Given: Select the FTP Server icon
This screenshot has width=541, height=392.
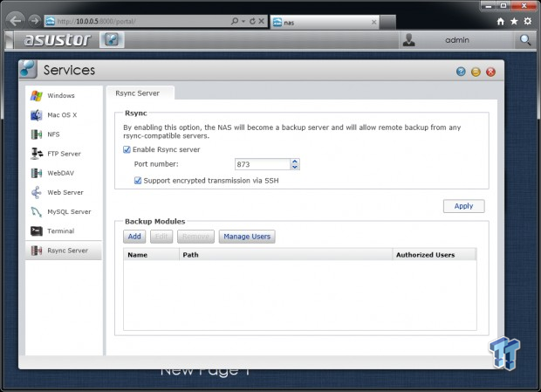Looking at the screenshot, I should 37,154.
